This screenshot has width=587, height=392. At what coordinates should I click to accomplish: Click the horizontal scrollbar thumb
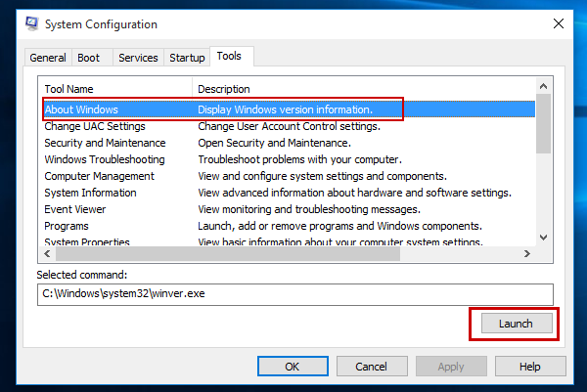(228, 253)
